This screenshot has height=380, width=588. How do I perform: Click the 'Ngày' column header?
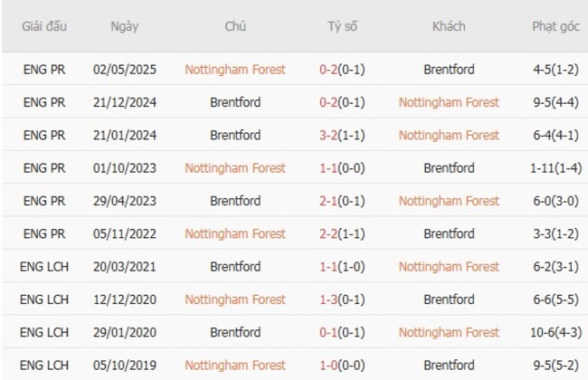tap(125, 26)
